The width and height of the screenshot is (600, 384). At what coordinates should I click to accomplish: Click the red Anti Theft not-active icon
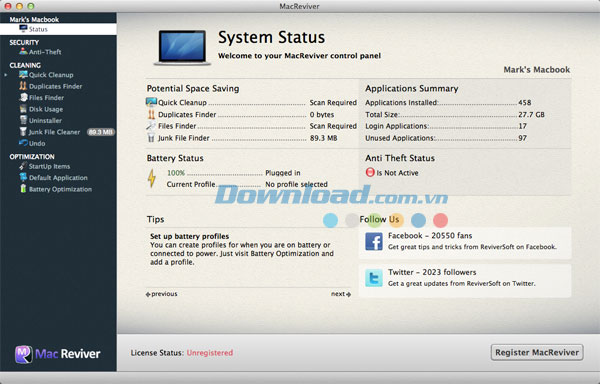(x=370, y=172)
